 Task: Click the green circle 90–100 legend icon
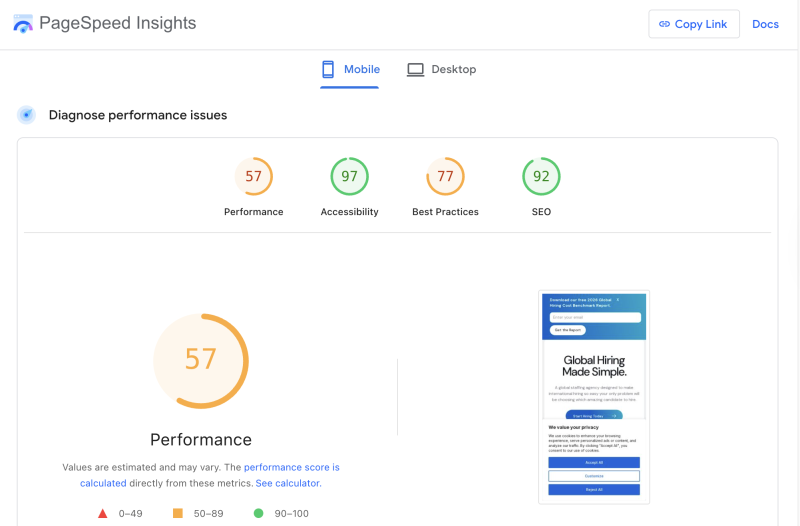click(259, 513)
